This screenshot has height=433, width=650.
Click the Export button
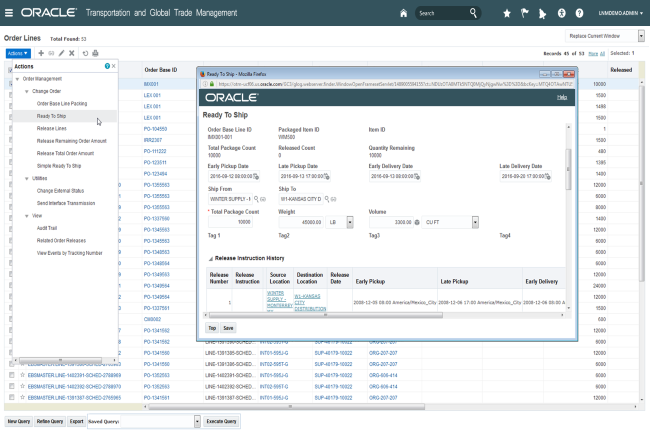[x=76, y=421]
